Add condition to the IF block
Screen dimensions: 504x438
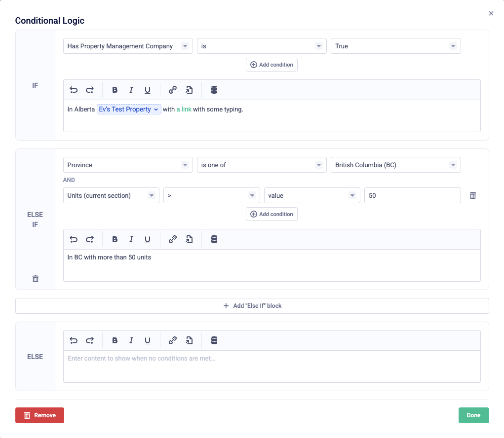coord(271,65)
